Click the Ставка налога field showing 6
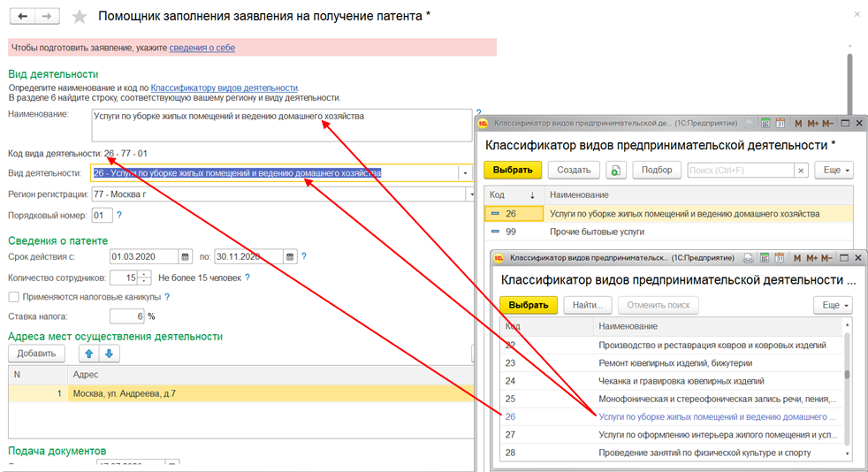The image size is (868, 472). (x=126, y=316)
